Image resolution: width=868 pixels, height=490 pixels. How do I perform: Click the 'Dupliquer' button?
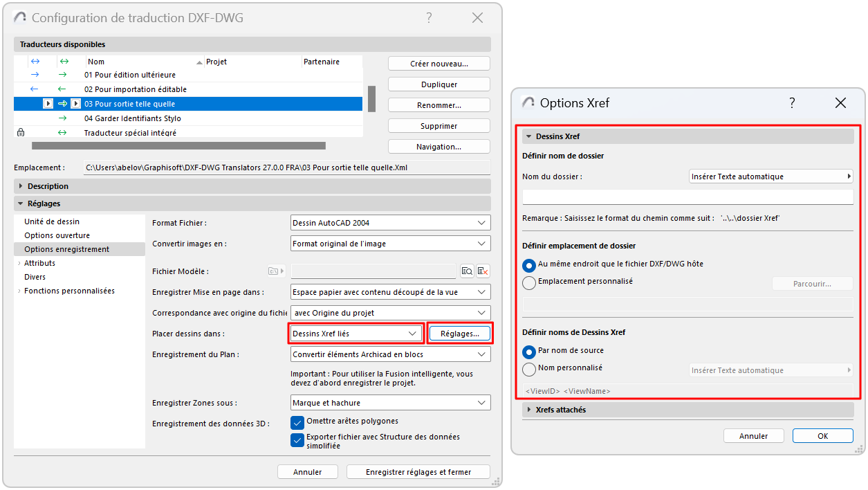click(x=439, y=84)
